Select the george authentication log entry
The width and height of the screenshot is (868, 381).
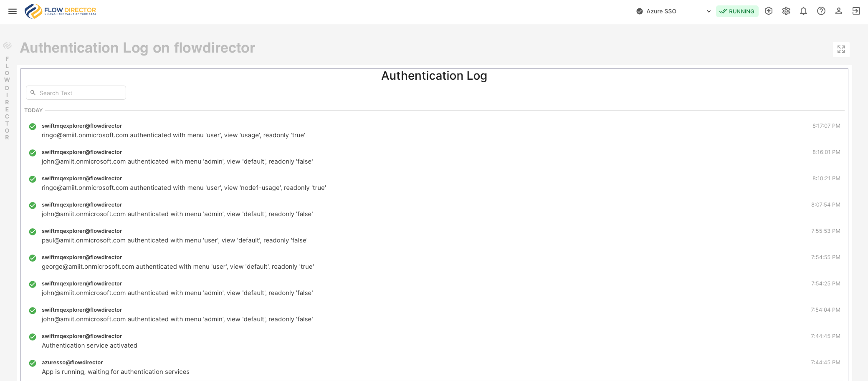coord(177,267)
